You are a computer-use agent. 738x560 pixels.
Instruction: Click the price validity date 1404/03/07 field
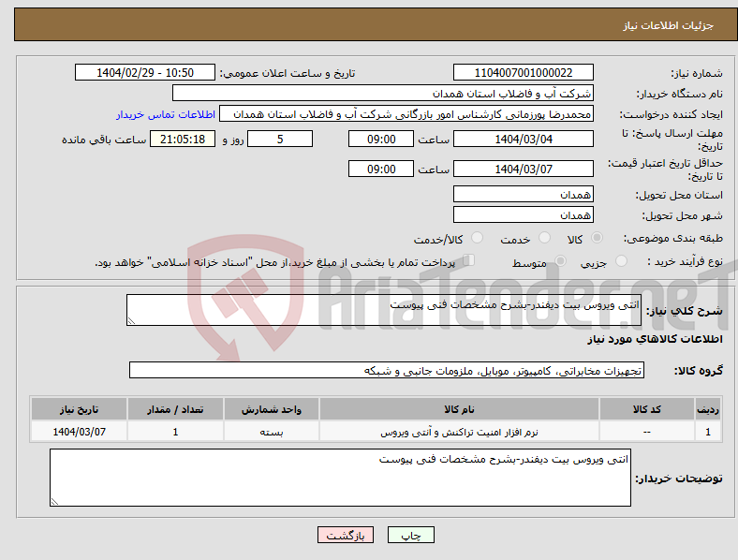tap(524, 169)
